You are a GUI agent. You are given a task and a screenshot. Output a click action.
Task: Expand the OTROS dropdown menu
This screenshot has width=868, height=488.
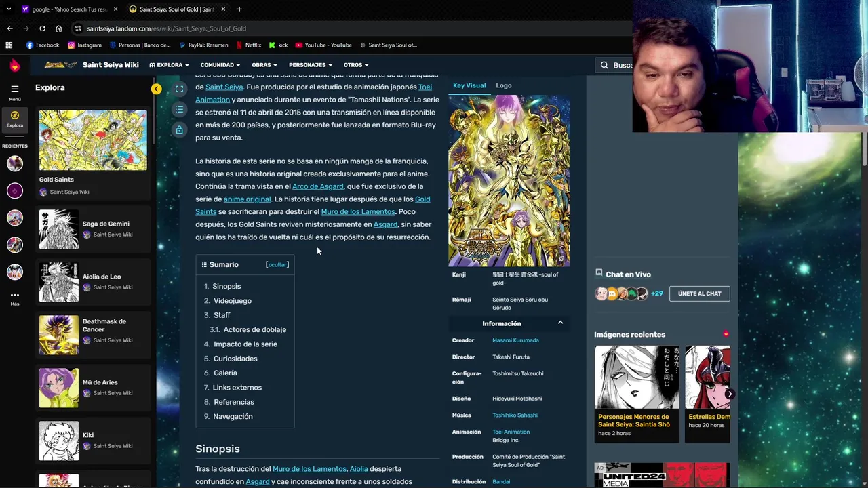[x=356, y=65]
